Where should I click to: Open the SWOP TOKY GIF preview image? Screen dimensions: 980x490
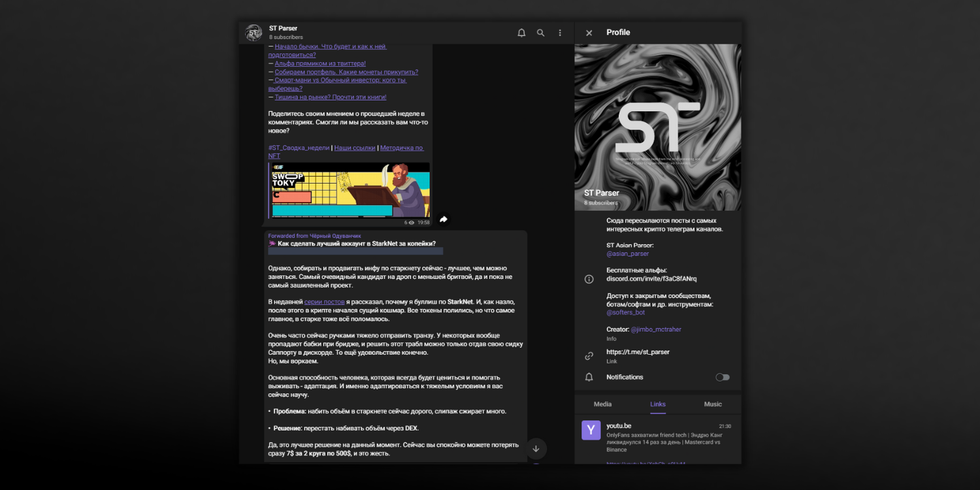pyautogui.click(x=350, y=189)
